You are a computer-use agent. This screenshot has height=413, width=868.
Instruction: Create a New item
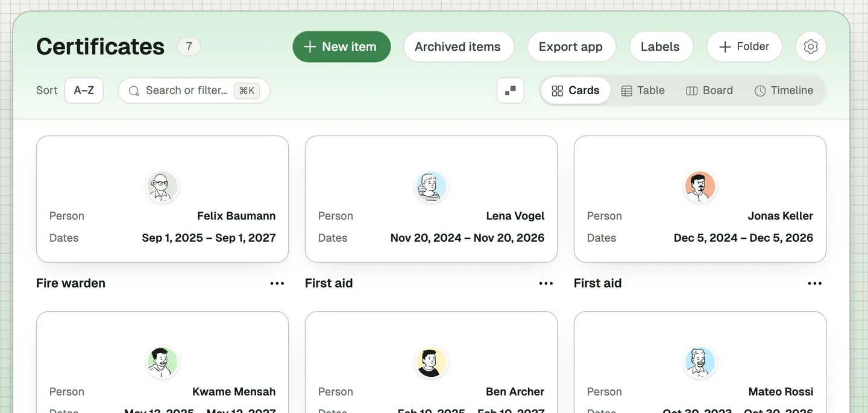click(x=342, y=46)
